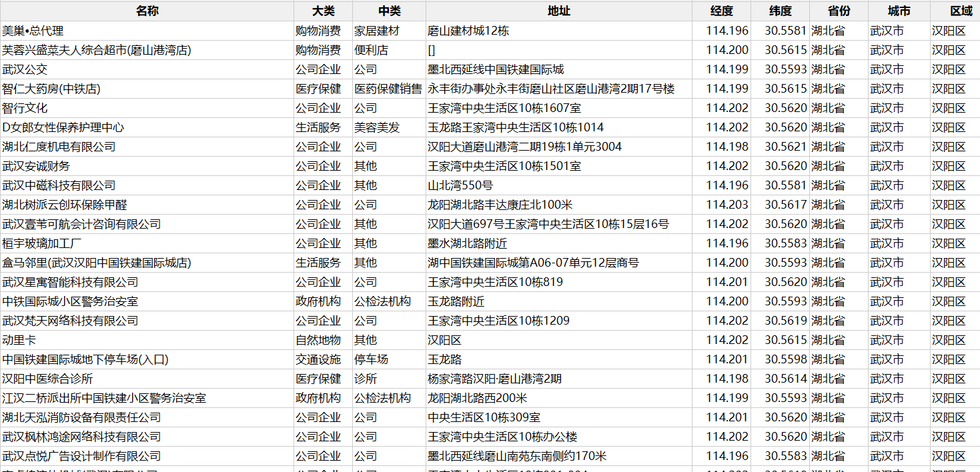980x472 pixels.
Task: Select the cell 湖北仁度机电有限公司
Action: [x=147, y=147]
